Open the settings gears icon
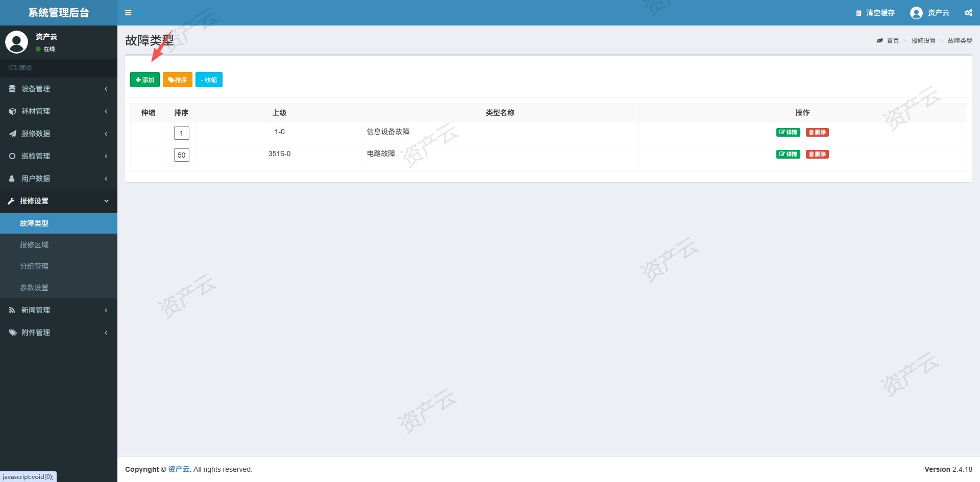Image resolution: width=980 pixels, height=482 pixels. click(x=968, y=13)
